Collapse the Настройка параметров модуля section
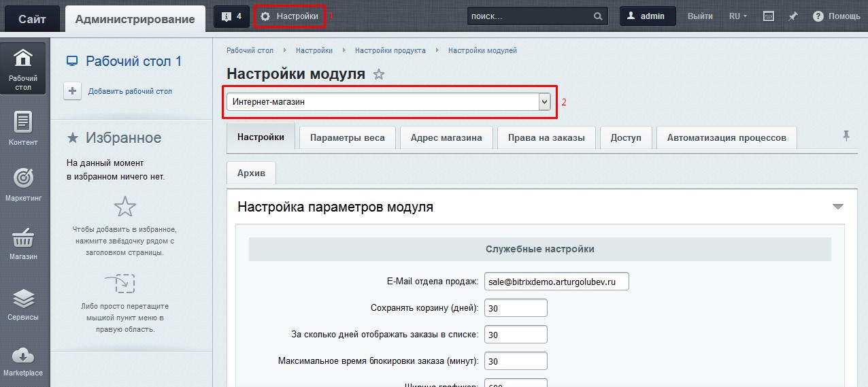868x387 pixels. click(837, 207)
